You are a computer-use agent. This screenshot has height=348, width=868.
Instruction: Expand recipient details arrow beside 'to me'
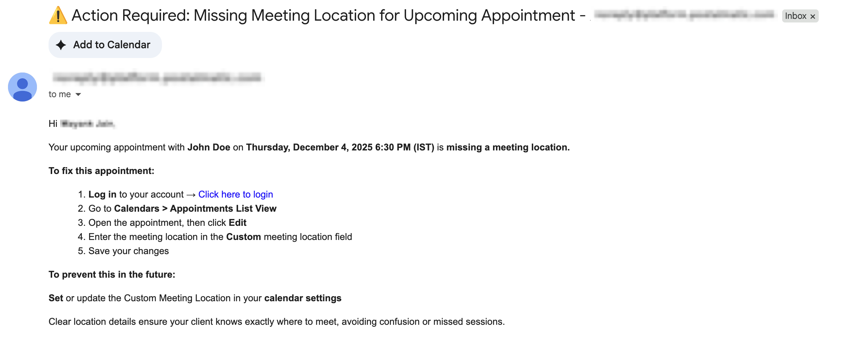tap(78, 95)
